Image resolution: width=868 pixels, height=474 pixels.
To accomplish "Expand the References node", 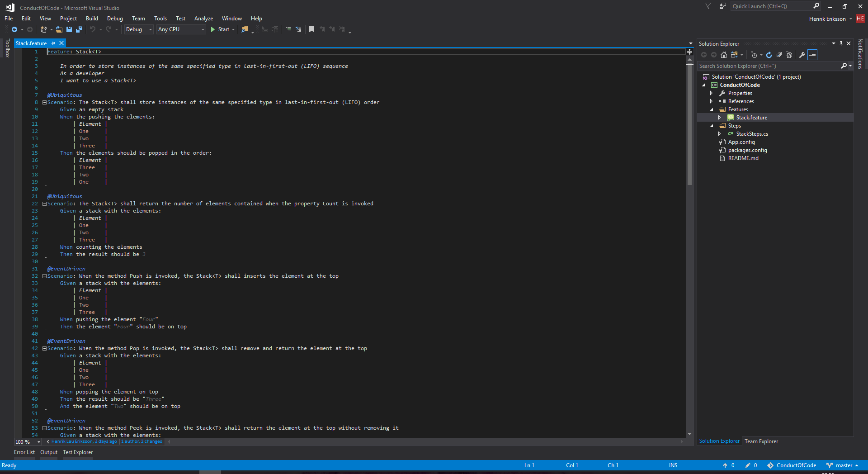I will 712,101.
